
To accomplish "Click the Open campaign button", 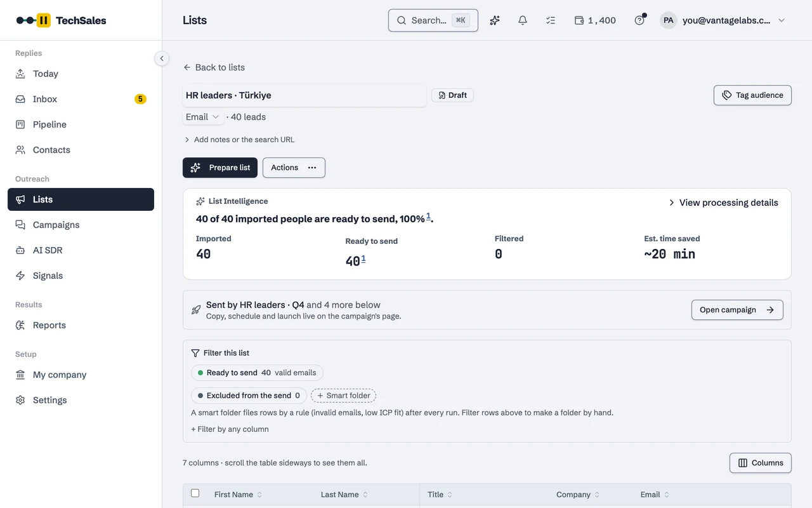I will 737,310.
